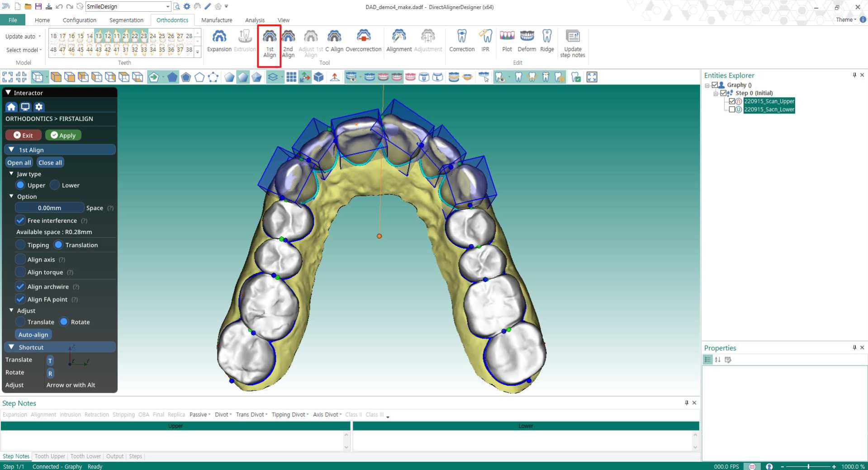Click the 2nd Align tool

coord(288,37)
